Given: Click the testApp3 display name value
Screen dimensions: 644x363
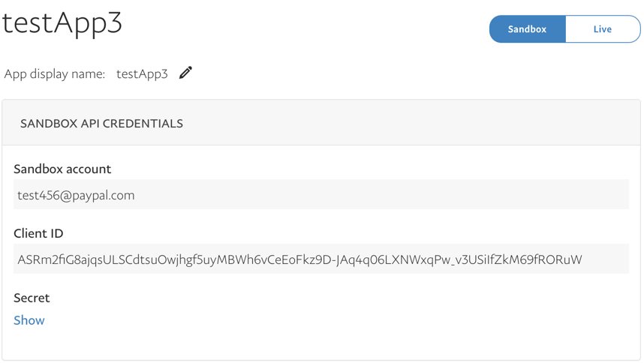Looking at the screenshot, I should pyautogui.click(x=142, y=73).
